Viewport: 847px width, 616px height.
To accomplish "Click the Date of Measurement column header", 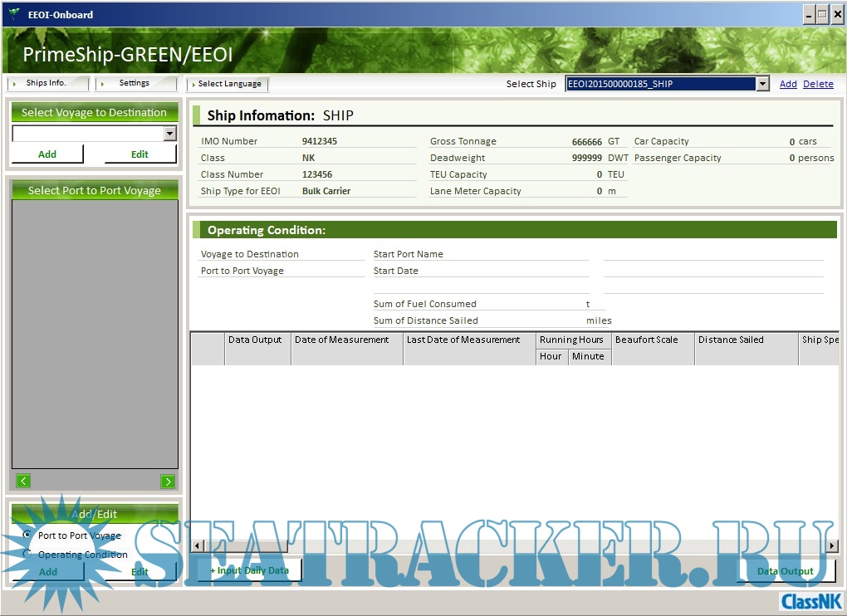I will point(342,340).
